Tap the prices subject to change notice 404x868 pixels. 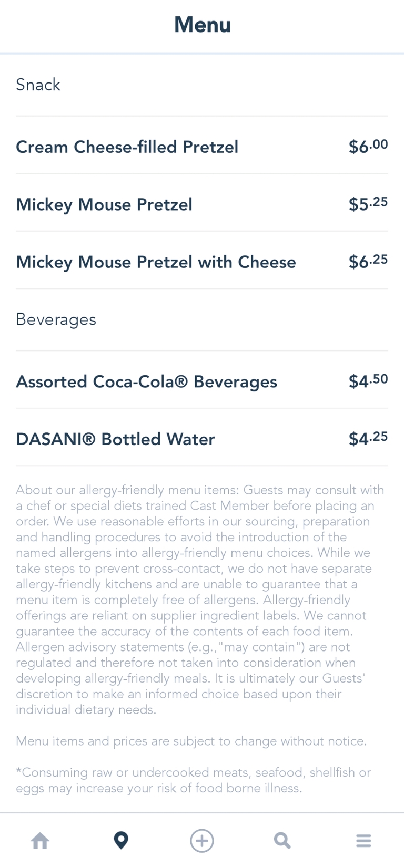tap(191, 741)
